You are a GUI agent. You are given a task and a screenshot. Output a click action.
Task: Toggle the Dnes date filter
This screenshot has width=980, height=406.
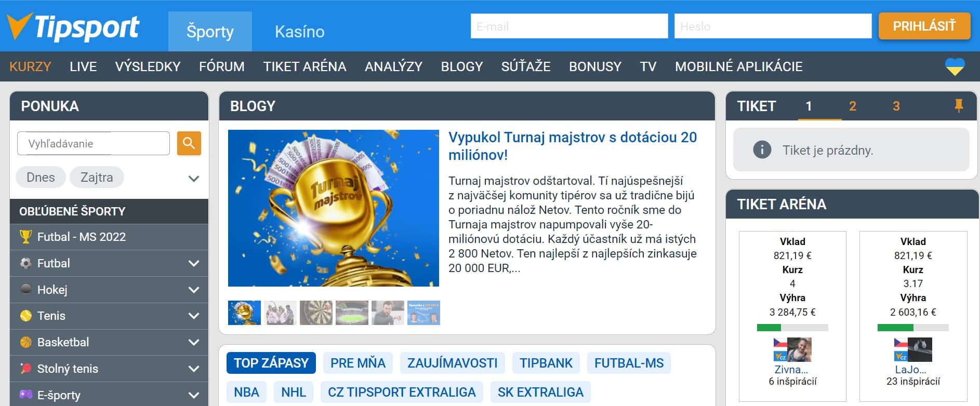tap(41, 177)
